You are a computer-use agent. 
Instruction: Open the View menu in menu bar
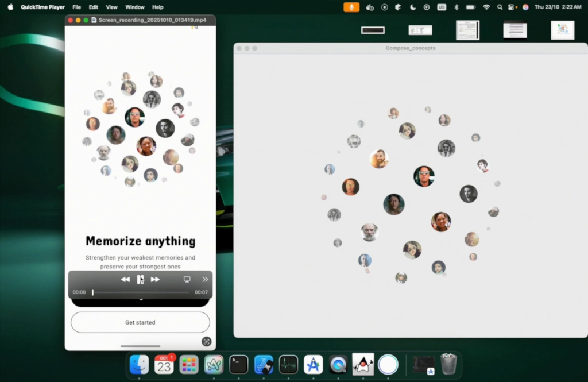[111, 7]
